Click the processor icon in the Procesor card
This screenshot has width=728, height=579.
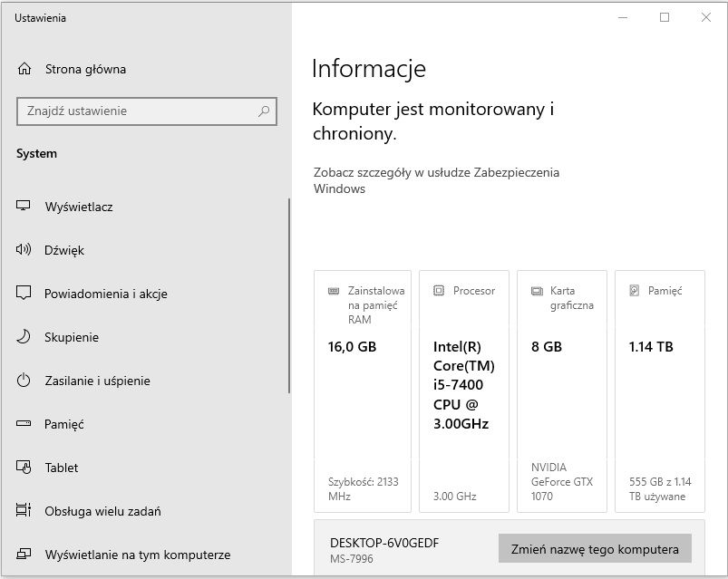pos(439,291)
